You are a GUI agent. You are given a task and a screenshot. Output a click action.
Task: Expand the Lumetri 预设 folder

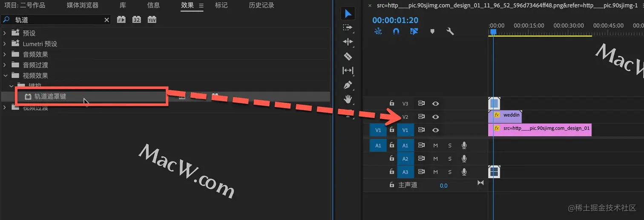click(x=5, y=43)
